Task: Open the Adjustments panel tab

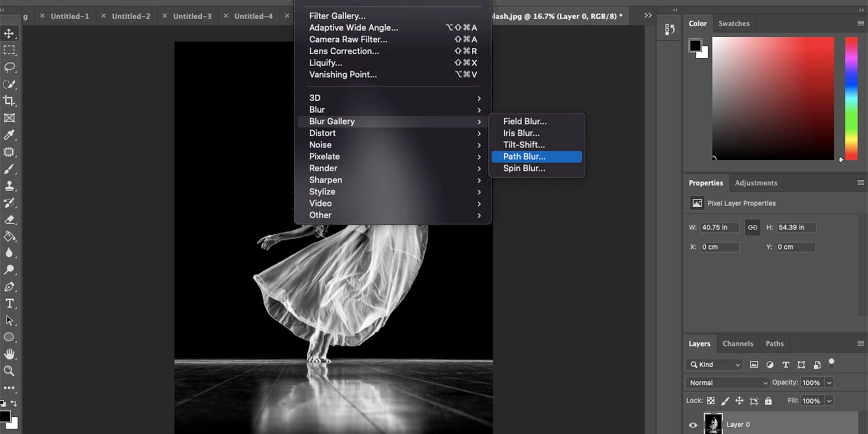Action: click(x=755, y=183)
